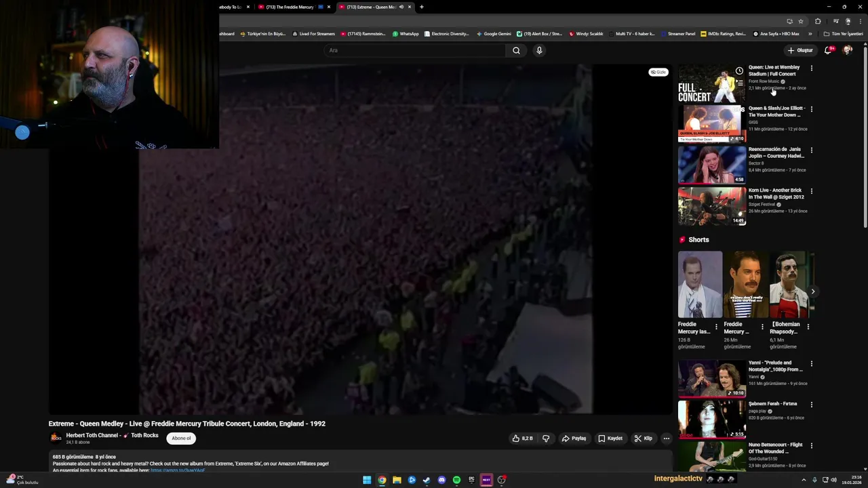Screen dimensions: 868x488
Task: Open options for Korn Another Brick In The Wall video
Action: tap(811, 191)
